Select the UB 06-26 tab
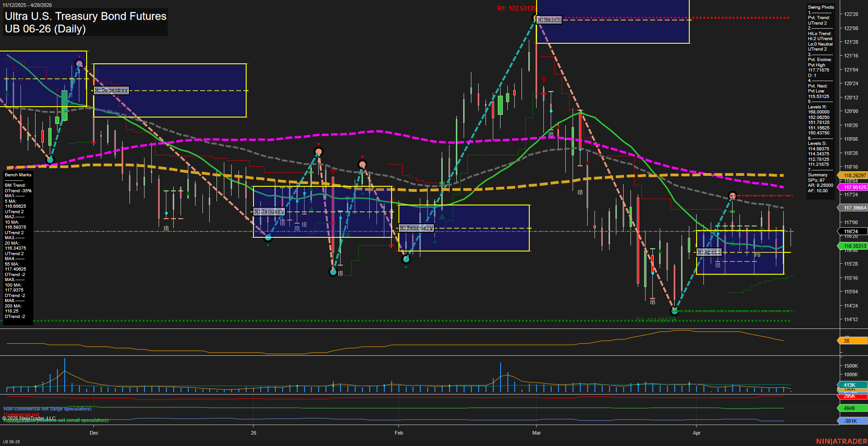This screenshot has width=868, height=446. (x=11, y=442)
